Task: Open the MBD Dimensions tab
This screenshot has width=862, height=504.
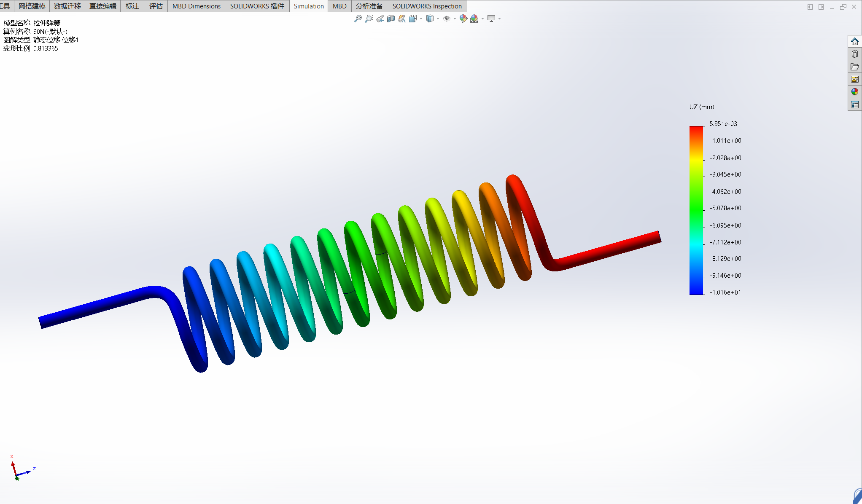Action: [x=196, y=6]
